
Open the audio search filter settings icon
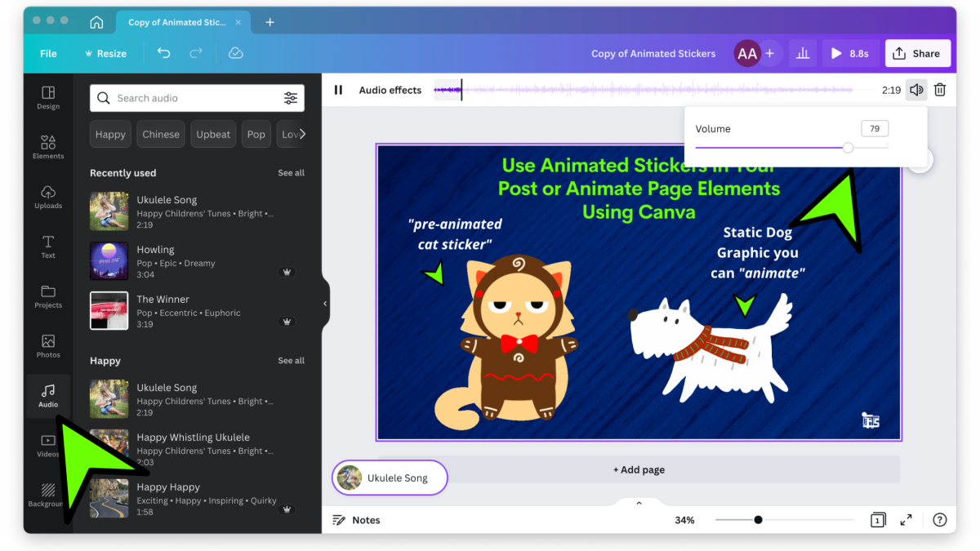point(291,98)
